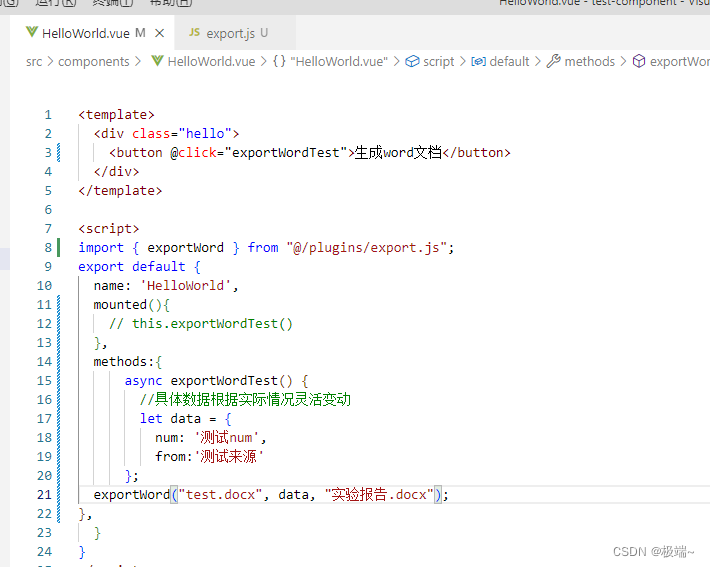
Task: Select the methods breadcrumb segment
Action: pos(590,62)
